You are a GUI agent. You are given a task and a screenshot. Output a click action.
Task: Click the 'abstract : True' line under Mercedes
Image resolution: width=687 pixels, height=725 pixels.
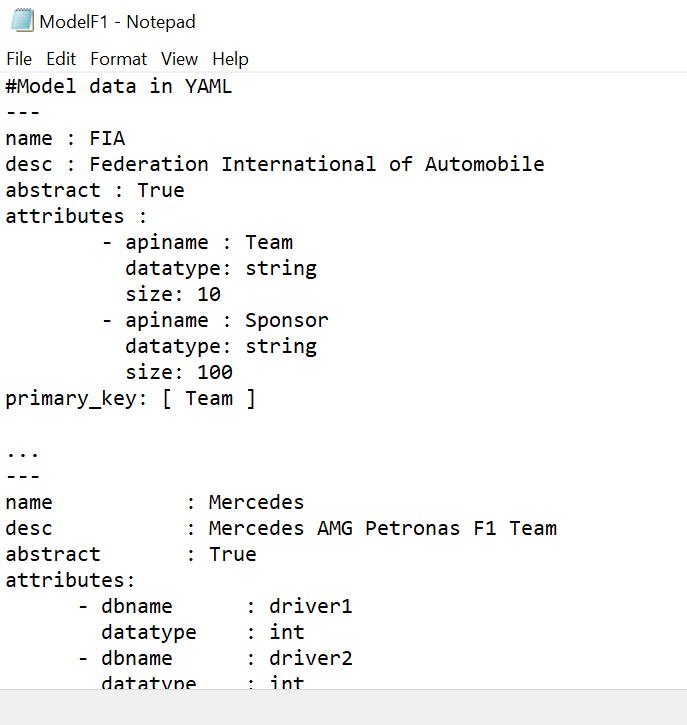(131, 554)
